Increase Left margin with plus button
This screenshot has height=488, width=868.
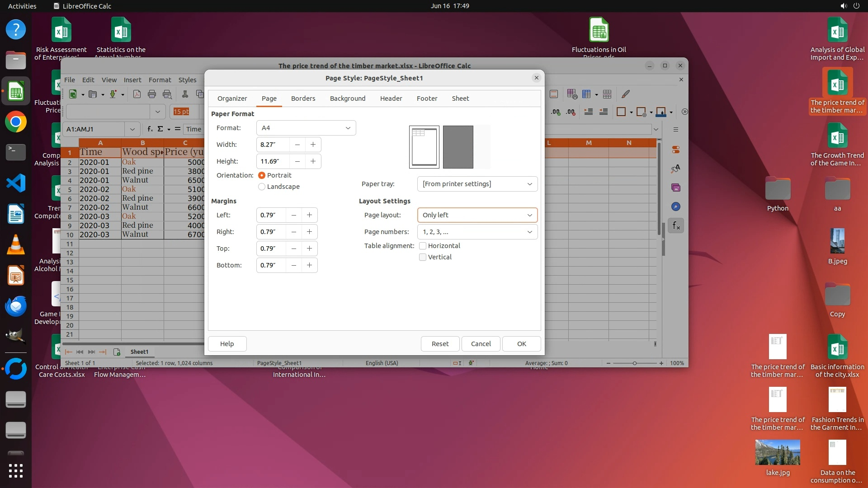click(309, 215)
